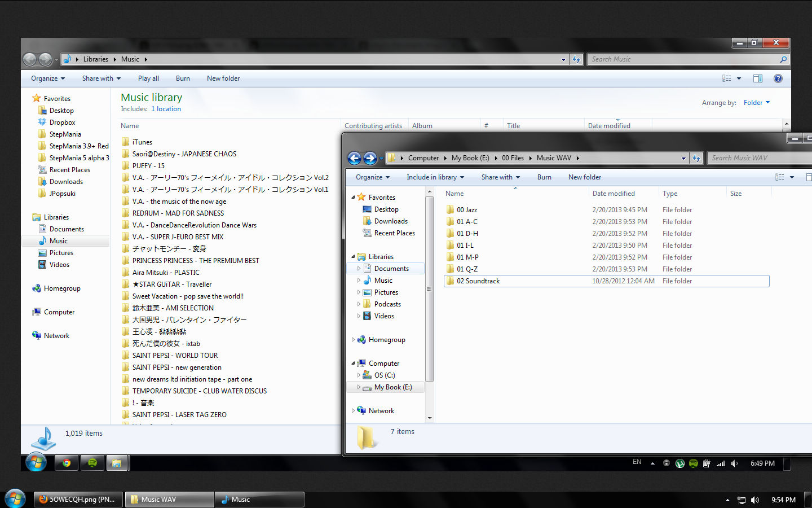Screen dimensions: 812x508
Task: Click Burn in Music WAV toolbar
Action: [544, 177]
